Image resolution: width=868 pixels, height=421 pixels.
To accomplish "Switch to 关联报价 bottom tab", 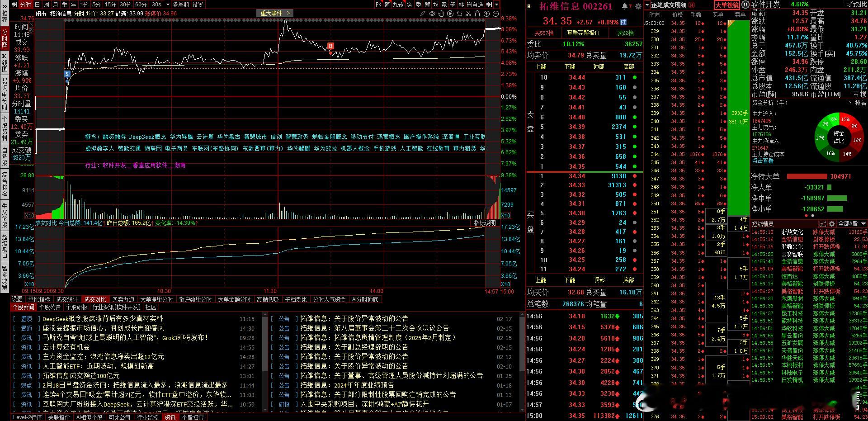I will [59, 417].
